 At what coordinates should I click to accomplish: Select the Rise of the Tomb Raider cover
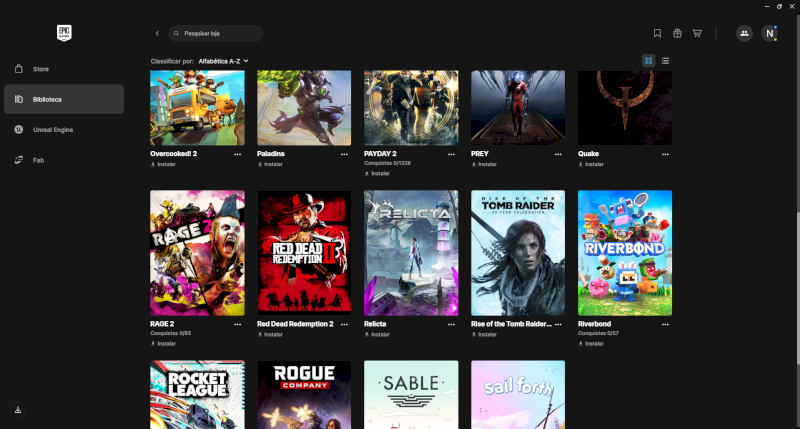click(518, 253)
